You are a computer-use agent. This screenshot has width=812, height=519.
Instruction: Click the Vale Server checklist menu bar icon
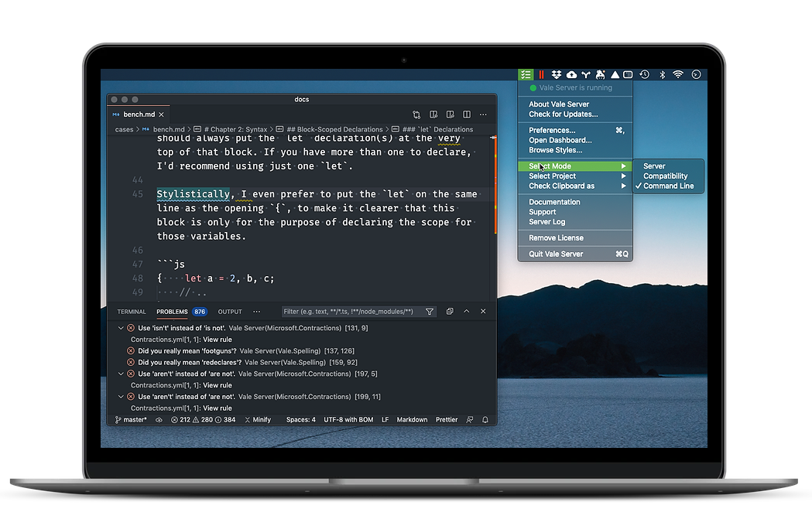pos(526,74)
